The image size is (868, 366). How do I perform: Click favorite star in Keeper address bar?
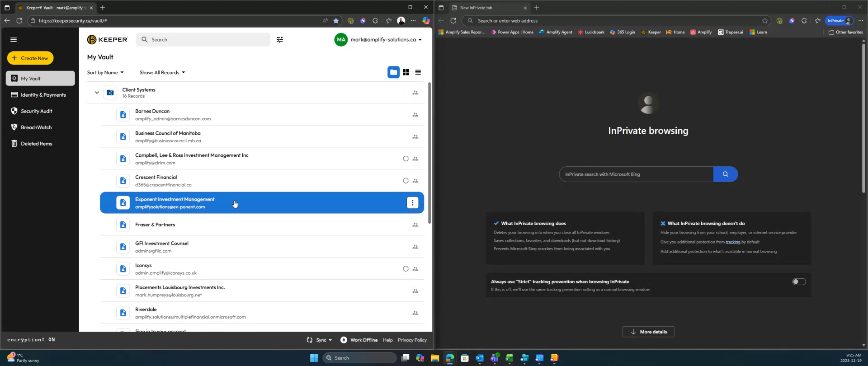click(336, 21)
